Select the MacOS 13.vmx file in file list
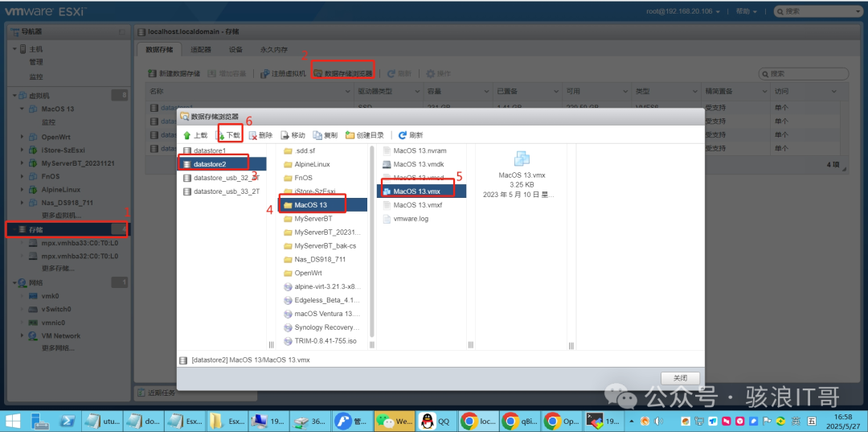868x432 pixels. (422, 191)
